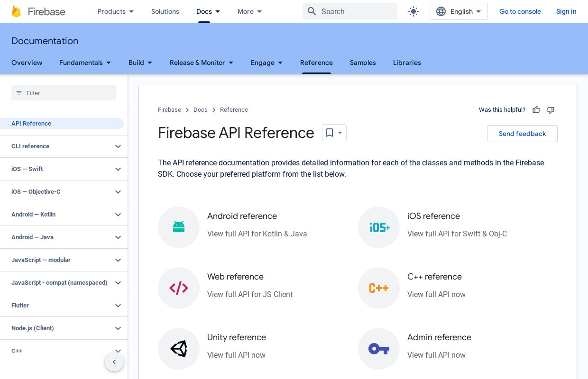Open the iOS reference link
The width and height of the screenshot is (588, 379).
(433, 216)
